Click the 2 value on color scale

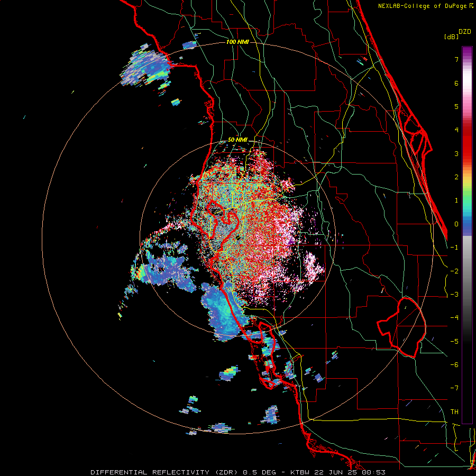coord(456,177)
